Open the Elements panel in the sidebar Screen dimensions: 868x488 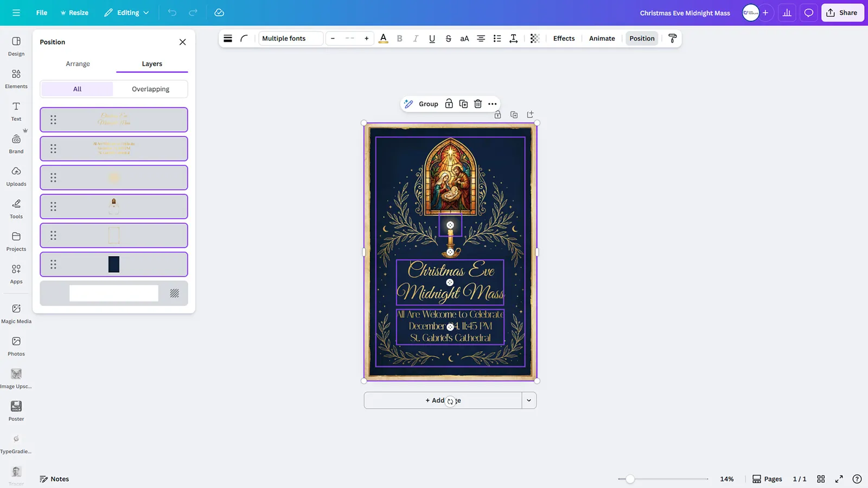16,78
